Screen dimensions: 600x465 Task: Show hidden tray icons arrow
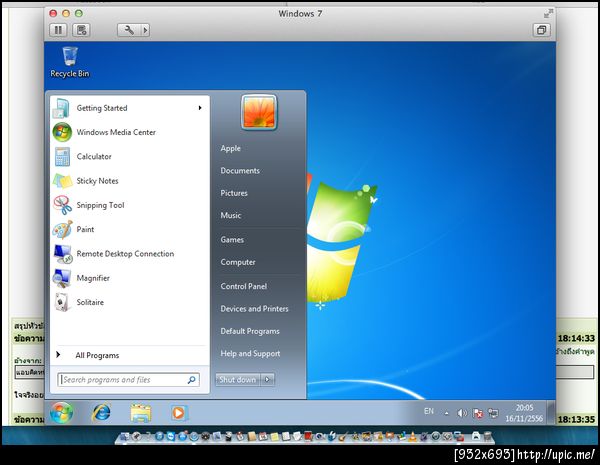pos(446,413)
